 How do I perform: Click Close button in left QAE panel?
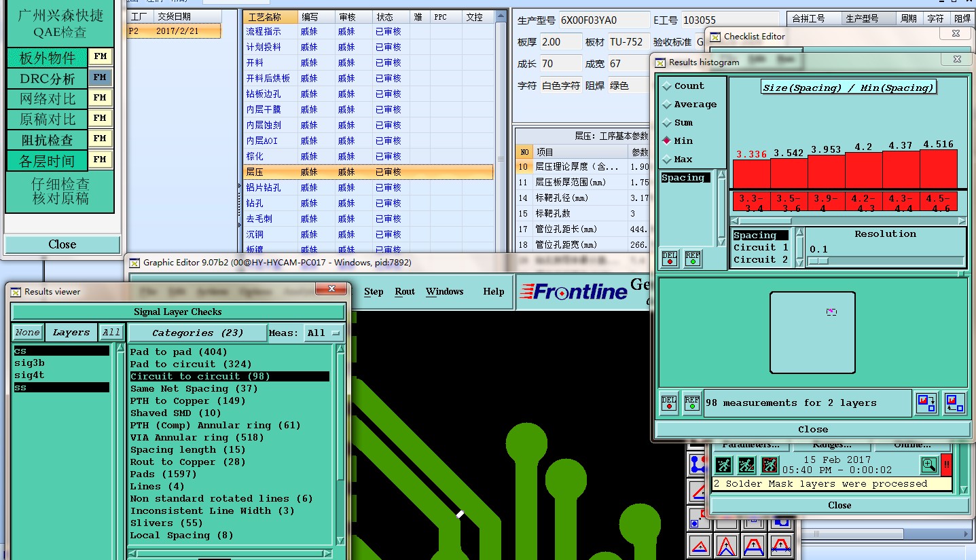62,244
